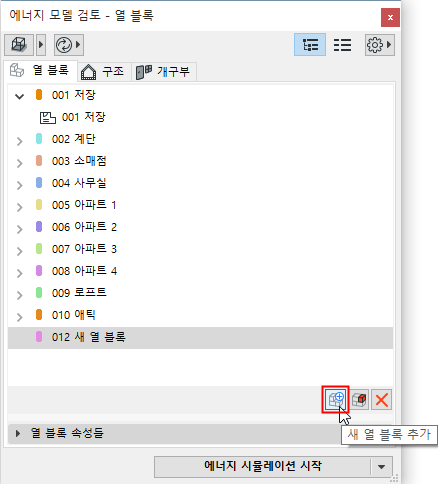Screen dimensions: 438x484
Task: Click the update energy model refresh button
Action: [64, 45]
